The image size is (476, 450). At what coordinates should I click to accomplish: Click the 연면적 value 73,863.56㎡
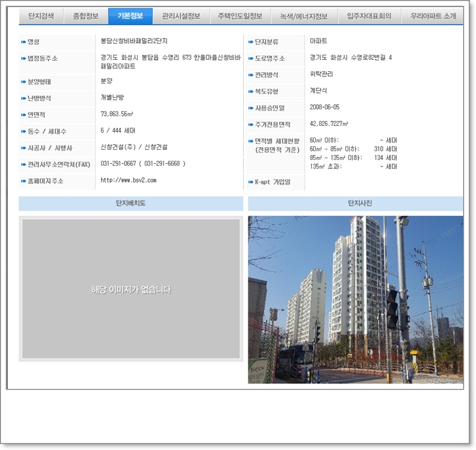pyautogui.click(x=117, y=114)
